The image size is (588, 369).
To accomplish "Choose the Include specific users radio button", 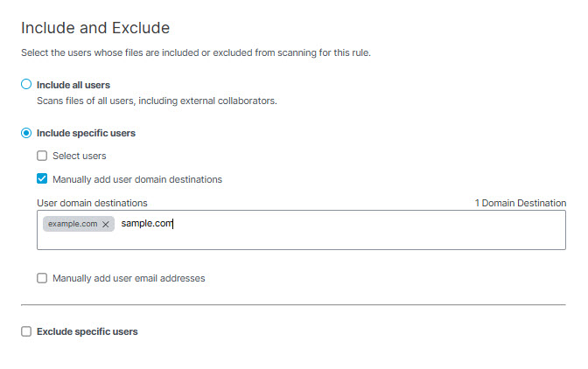I will (26, 133).
